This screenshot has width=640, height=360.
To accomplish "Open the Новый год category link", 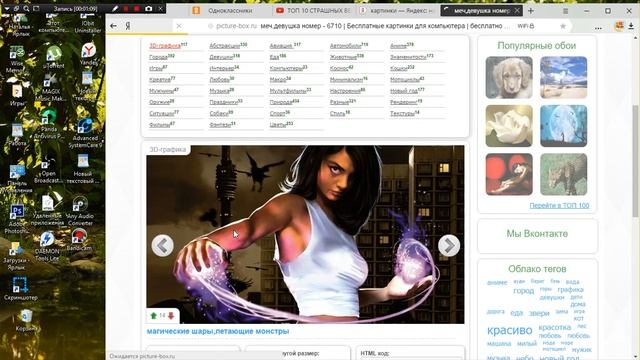I will click(x=404, y=91).
